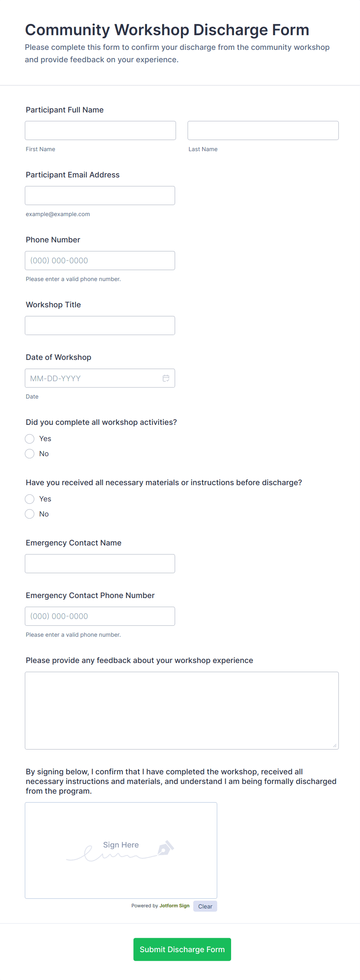Clear the signature with Clear button
360x980 pixels.
pos(205,906)
